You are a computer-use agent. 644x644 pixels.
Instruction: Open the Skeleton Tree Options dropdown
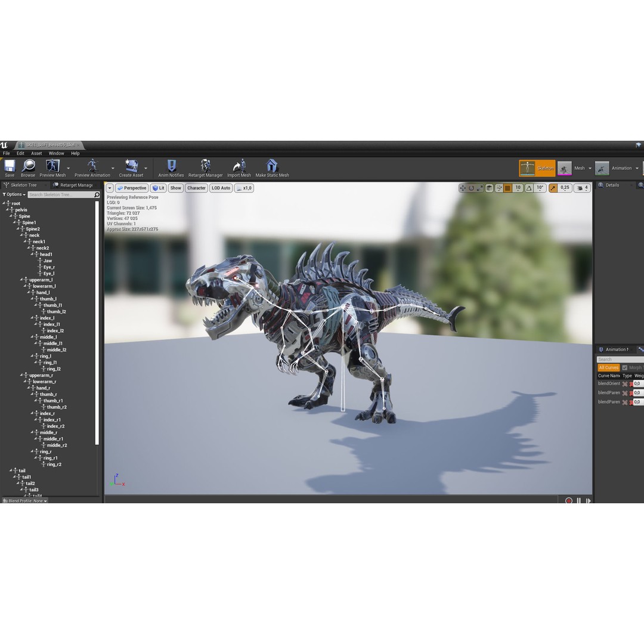click(x=14, y=194)
